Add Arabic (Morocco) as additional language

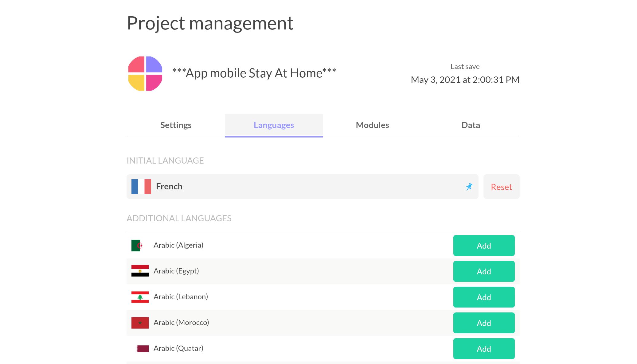[484, 323]
